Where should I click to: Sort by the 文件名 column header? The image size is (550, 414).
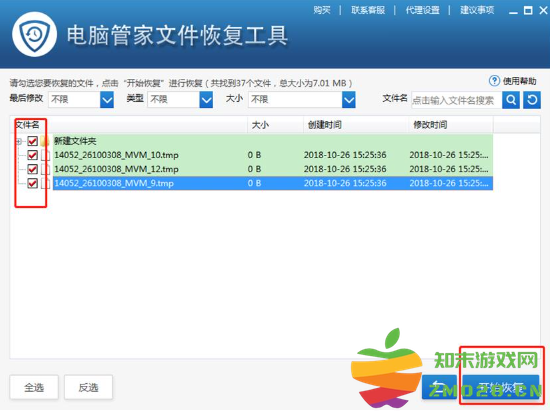click(130, 125)
